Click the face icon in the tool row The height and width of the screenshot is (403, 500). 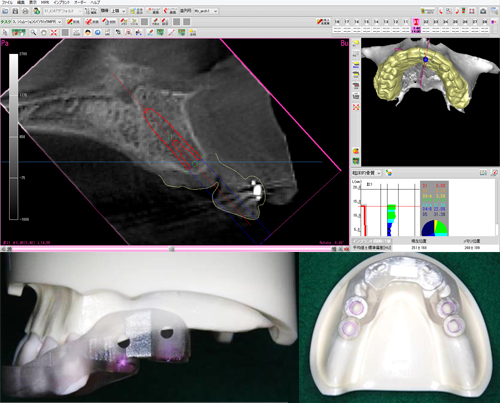pyautogui.click(x=88, y=32)
